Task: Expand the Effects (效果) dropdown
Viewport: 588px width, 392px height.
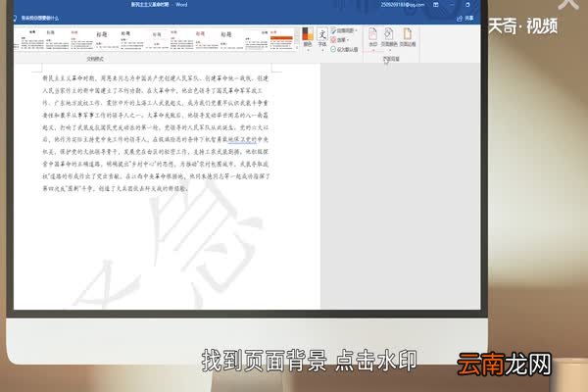Action: [340, 40]
